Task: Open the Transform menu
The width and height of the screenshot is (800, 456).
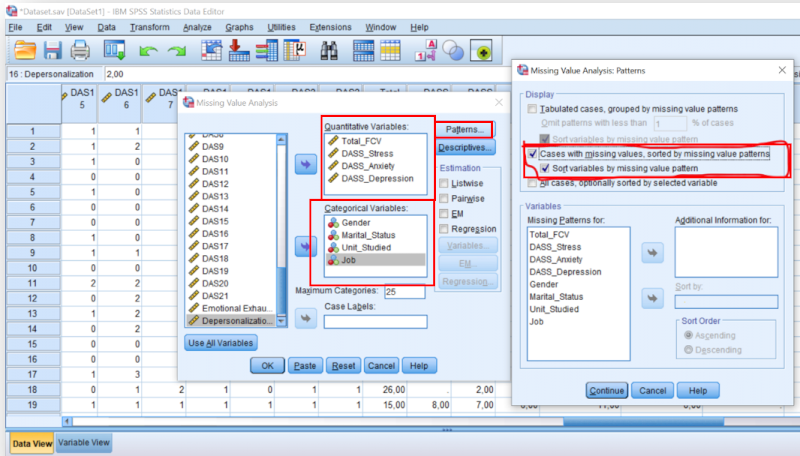Action: 149,27
